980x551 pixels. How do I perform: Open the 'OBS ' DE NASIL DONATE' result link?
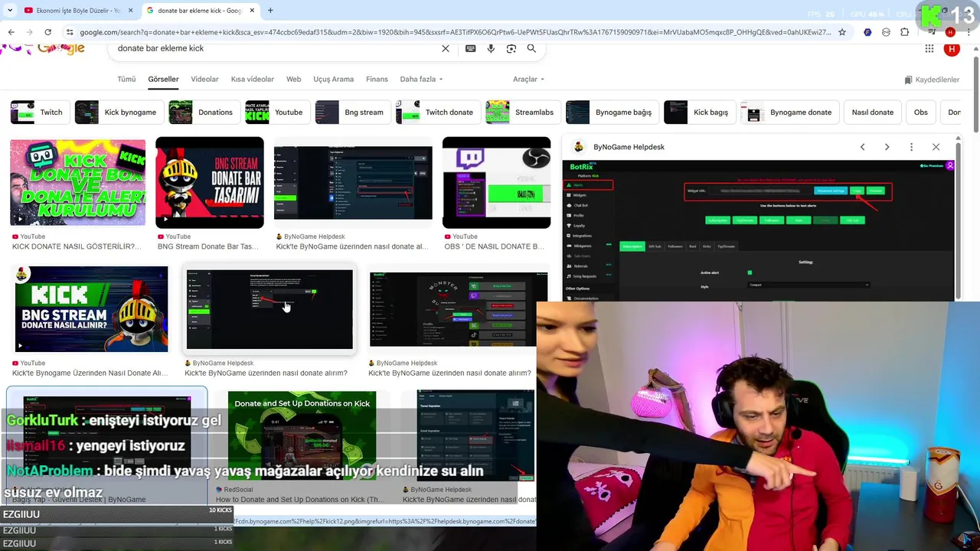click(495, 246)
